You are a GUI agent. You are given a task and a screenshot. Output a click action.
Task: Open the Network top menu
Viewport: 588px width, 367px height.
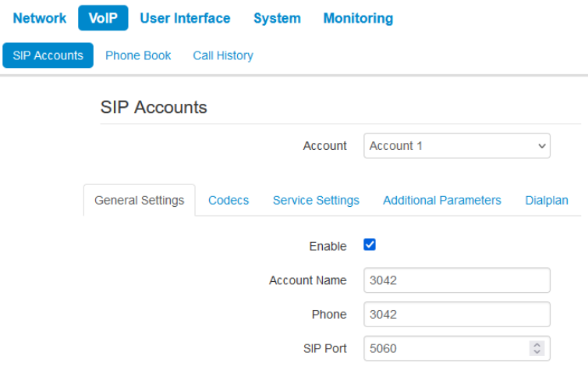point(39,18)
